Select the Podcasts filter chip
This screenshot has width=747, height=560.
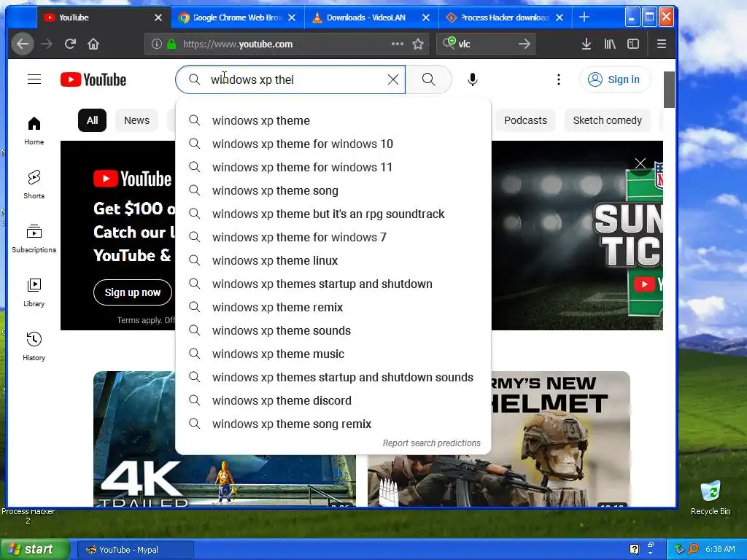pos(525,120)
